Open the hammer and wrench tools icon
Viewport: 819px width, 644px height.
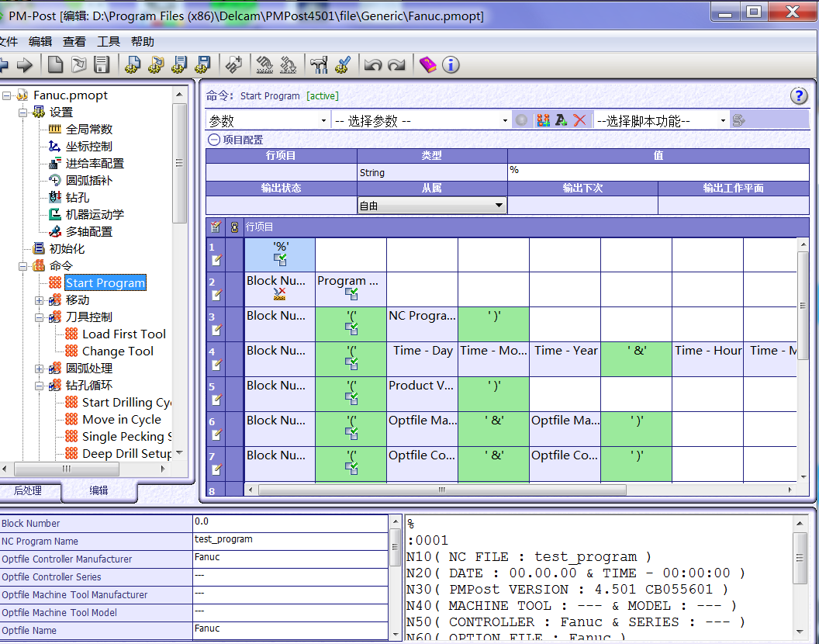(x=319, y=65)
